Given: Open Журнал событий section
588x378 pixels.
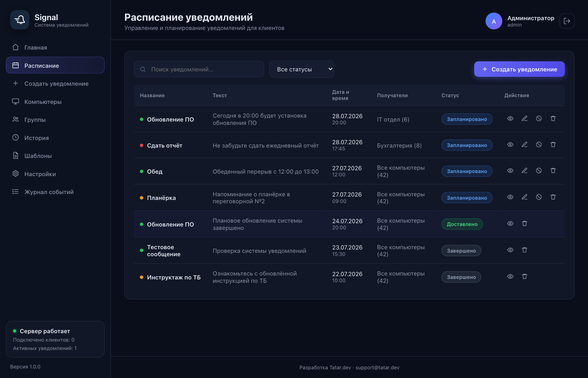Looking at the screenshot, I should point(55,192).
